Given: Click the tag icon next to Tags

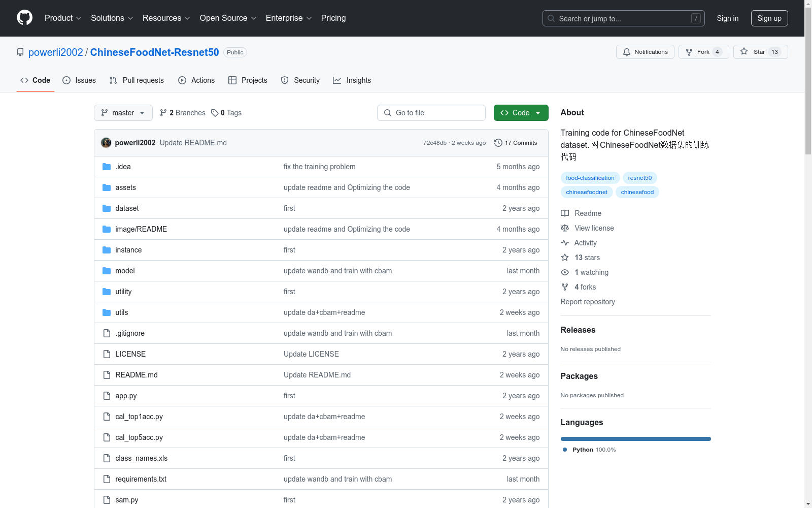Looking at the screenshot, I should click(215, 113).
